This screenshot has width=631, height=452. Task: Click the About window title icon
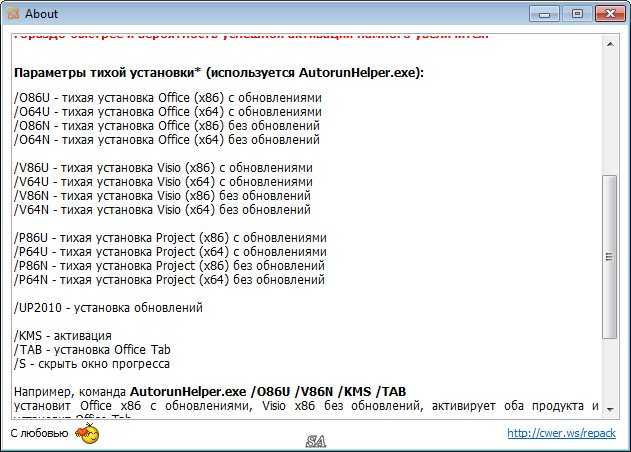13,14
